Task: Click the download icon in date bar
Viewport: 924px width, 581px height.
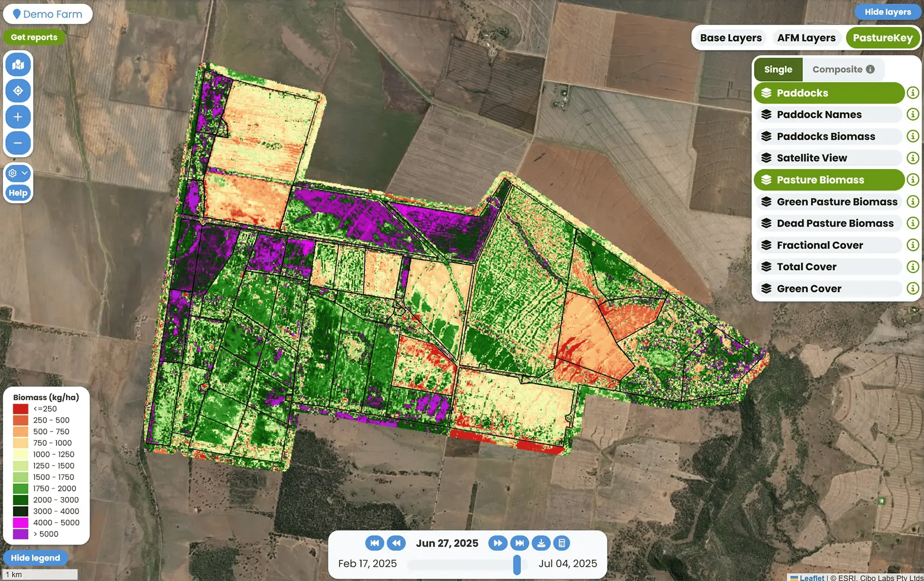Action: pos(541,543)
